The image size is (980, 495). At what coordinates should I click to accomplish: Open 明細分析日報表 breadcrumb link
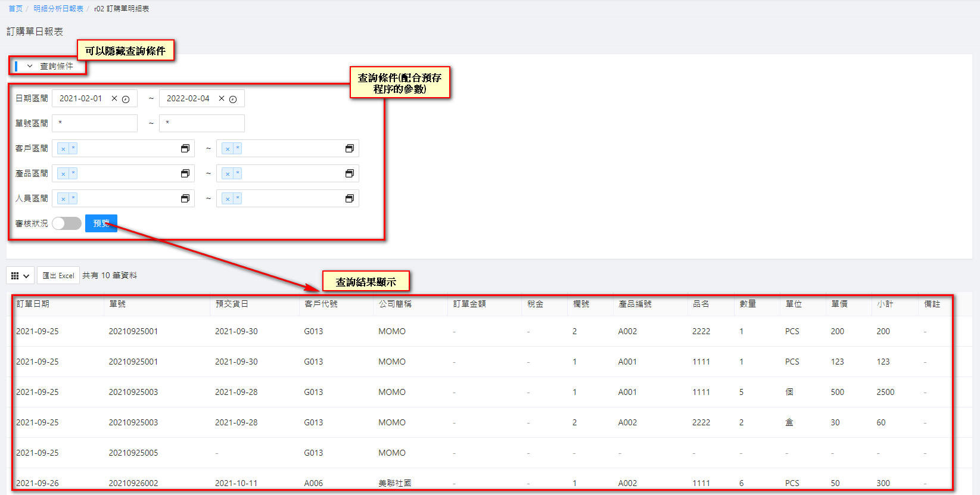(58, 9)
